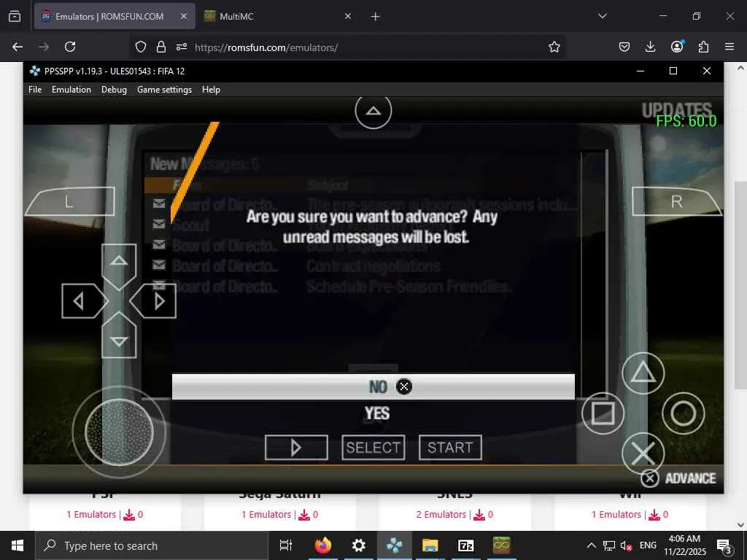Tap the on-screen Triangle button
747x560 pixels.
click(x=643, y=373)
